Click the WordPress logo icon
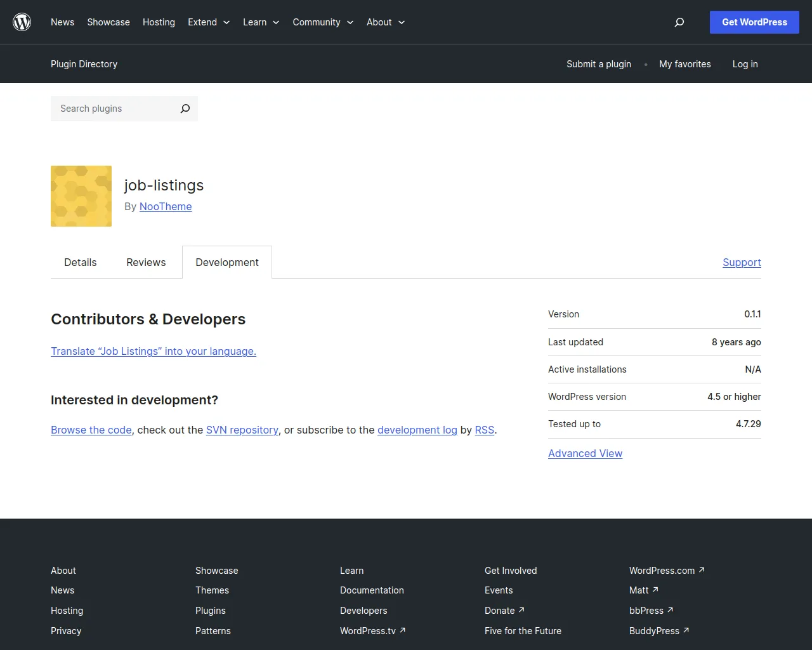This screenshot has height=650, width=812. pyautogui.click(x=22, y=22)
